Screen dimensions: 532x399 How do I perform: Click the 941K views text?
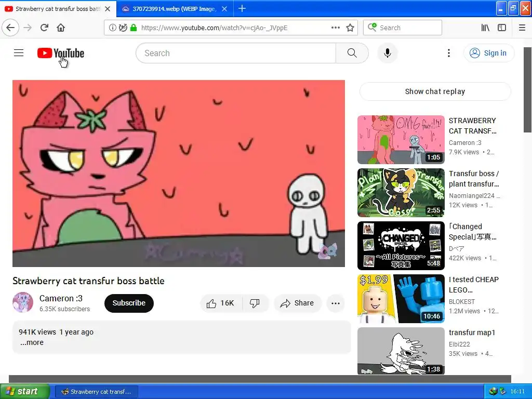[37, 332]
